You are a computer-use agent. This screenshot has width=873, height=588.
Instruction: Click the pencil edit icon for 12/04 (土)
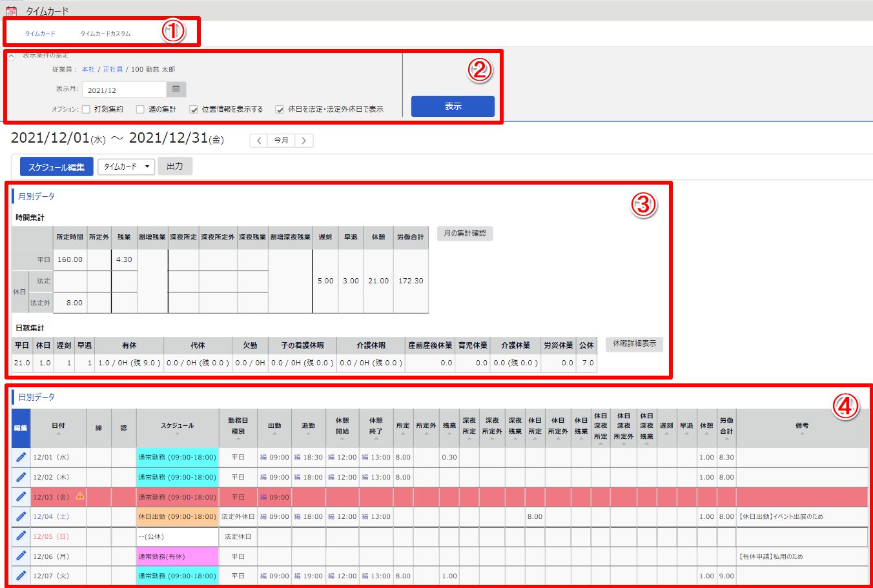point(21,516)
